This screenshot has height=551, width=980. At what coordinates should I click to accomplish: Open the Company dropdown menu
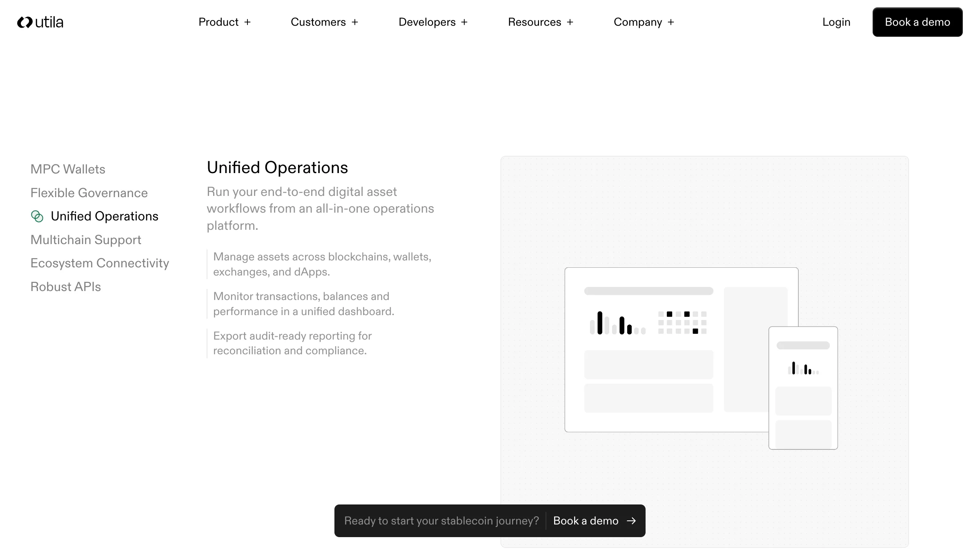[x=637, y=22]
